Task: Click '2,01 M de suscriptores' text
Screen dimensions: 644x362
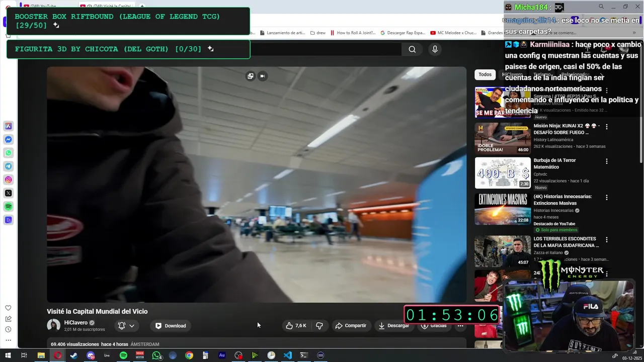Action: click(85, 330)
